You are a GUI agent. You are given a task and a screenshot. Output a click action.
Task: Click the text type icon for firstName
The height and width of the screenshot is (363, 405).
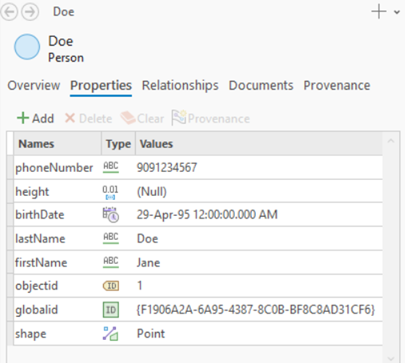click(111, 262)
